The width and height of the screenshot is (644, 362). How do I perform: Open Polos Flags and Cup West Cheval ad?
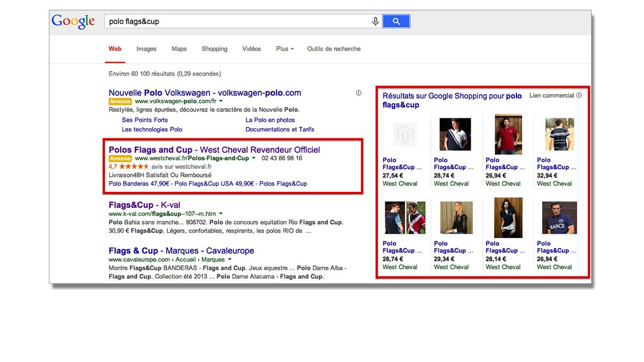coord(214,150)
